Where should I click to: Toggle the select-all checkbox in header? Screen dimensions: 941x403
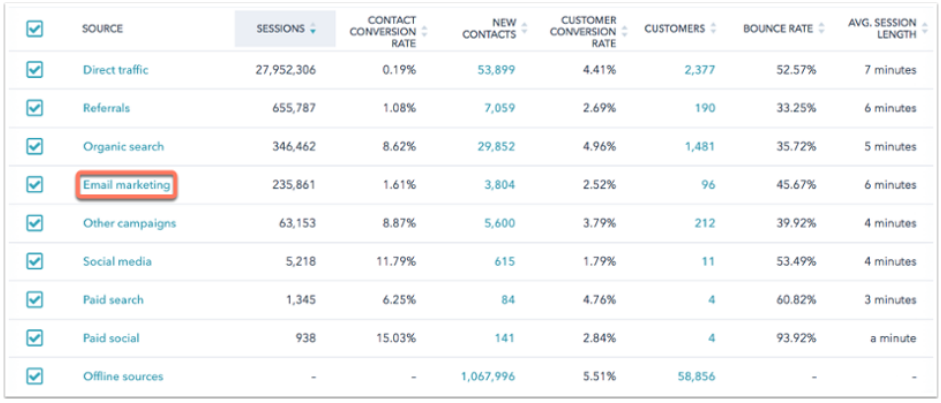35,29
